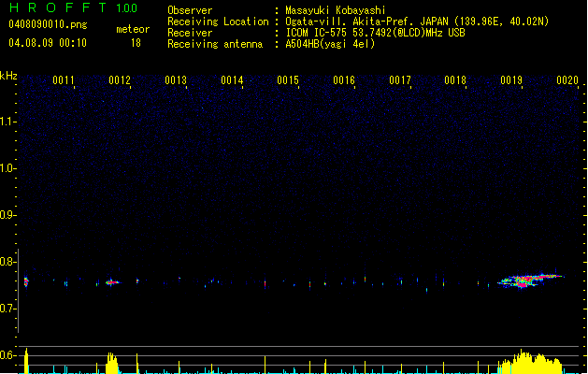Screen dimensions: 588x374
Task: Click the 0015 time marker
Action: [x=288, y=80]
